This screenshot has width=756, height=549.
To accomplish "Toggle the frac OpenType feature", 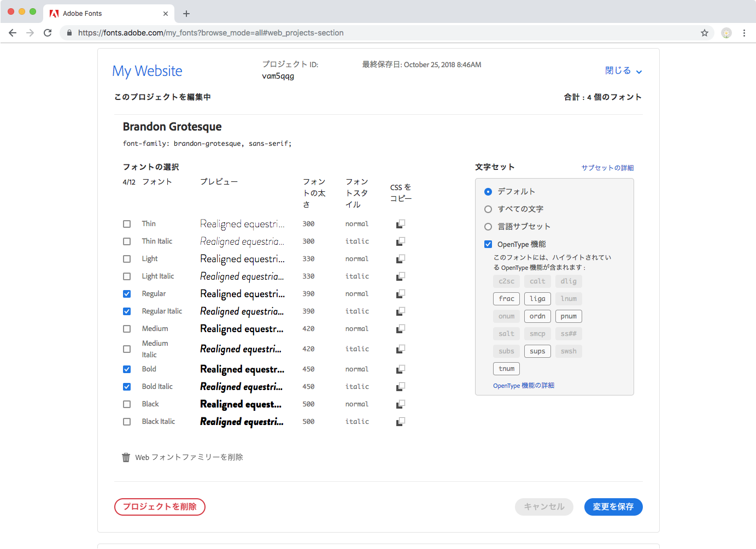I will (x=506, y=299).
